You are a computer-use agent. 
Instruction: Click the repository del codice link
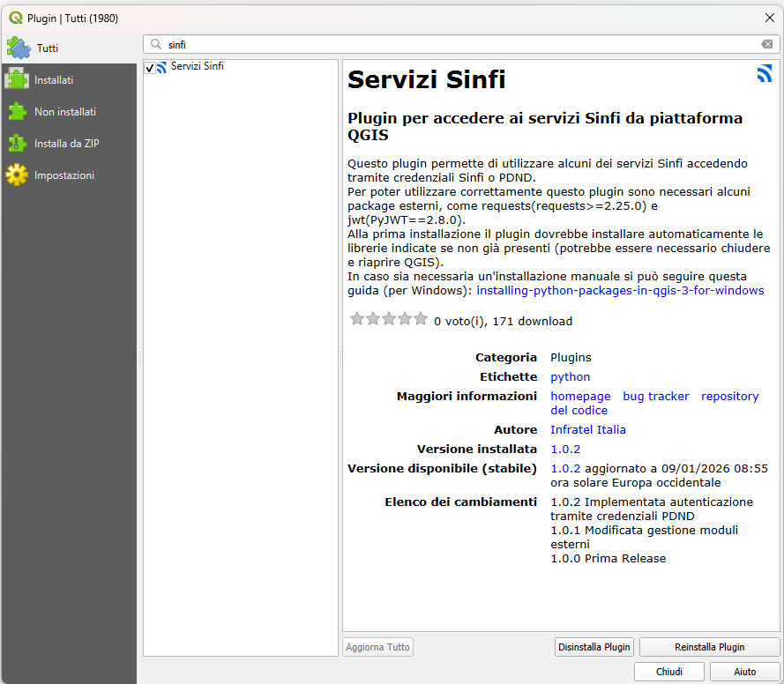click(729, 396)
